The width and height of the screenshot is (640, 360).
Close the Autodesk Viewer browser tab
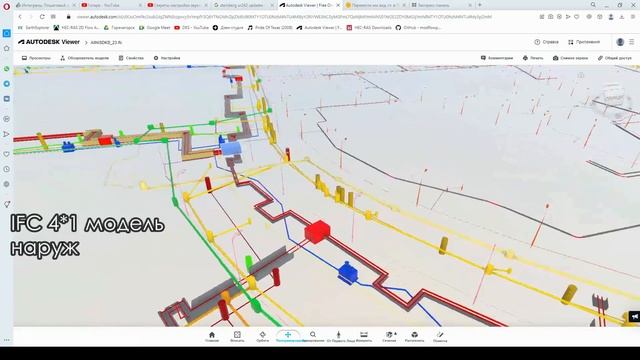338,5
